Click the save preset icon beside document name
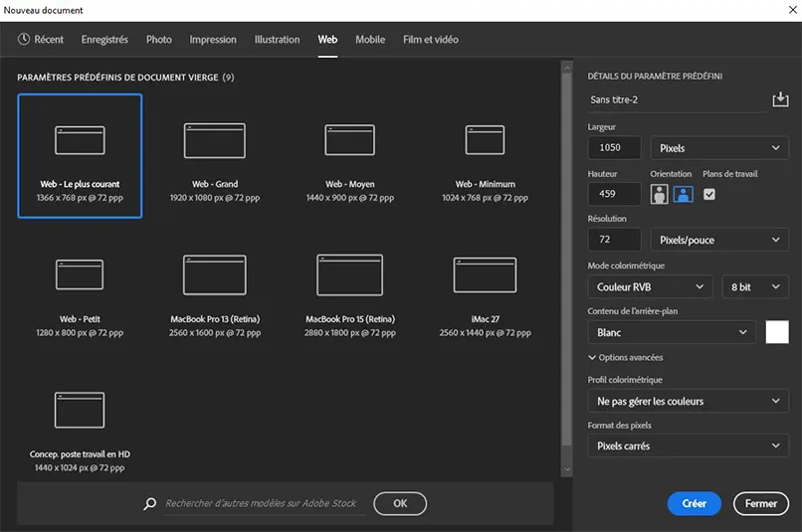Screen dimensions: 802x532 point(780,99)
